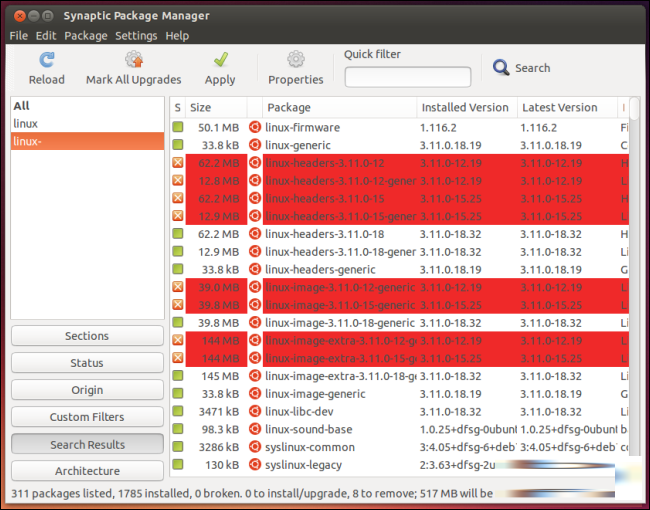Click the vertical scrollbar of package list

pos(634,286)
